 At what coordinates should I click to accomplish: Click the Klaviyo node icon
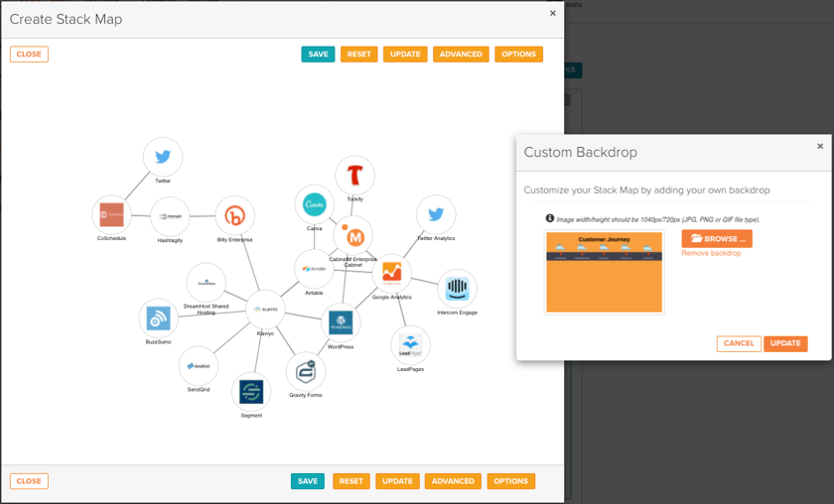[265, 310]
